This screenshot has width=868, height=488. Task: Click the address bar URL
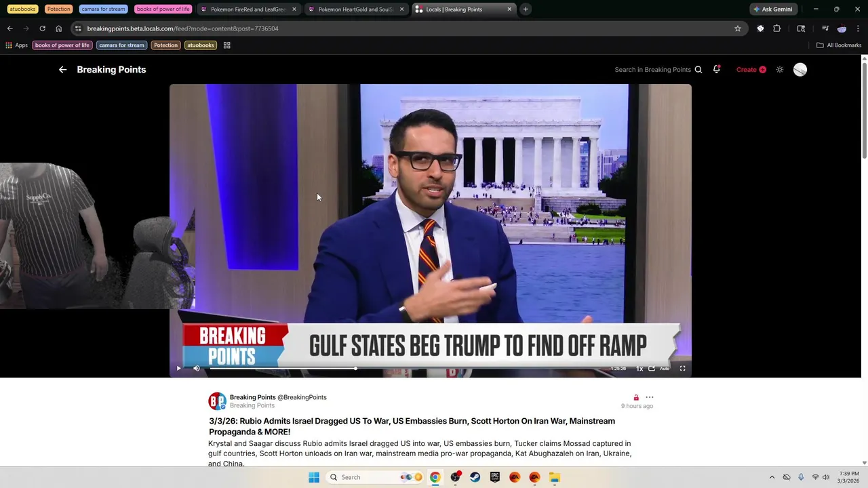tap(183, 28)
